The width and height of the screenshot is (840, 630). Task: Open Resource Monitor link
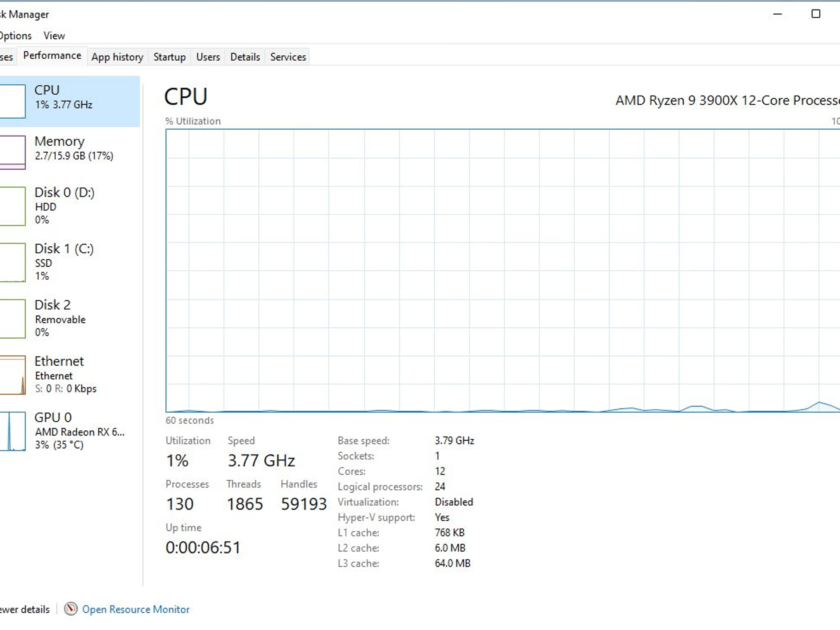136,609
